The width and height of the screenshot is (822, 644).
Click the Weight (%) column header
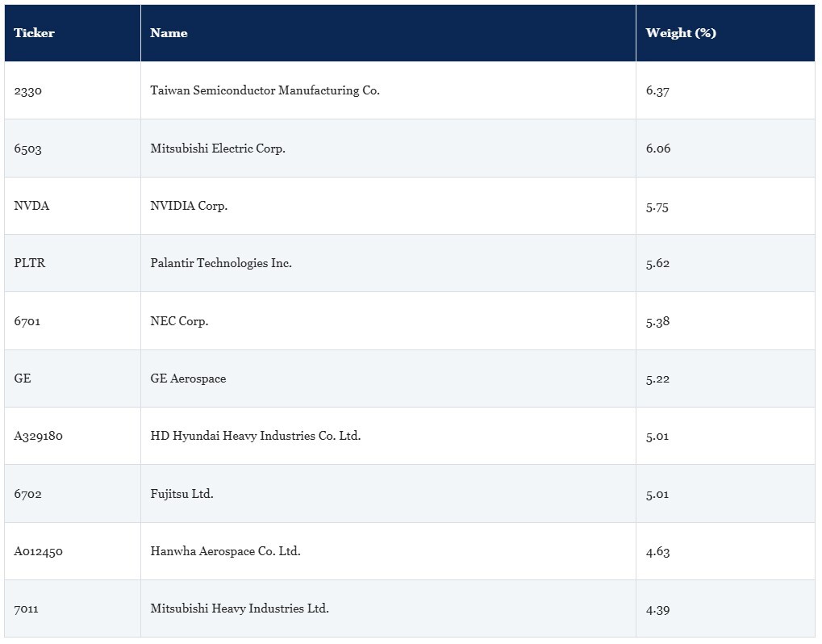point(725,33)
